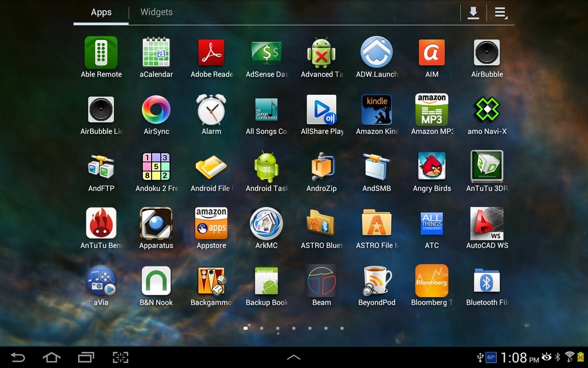Tap the Bluetooth status bar icon

click(558, 356)
